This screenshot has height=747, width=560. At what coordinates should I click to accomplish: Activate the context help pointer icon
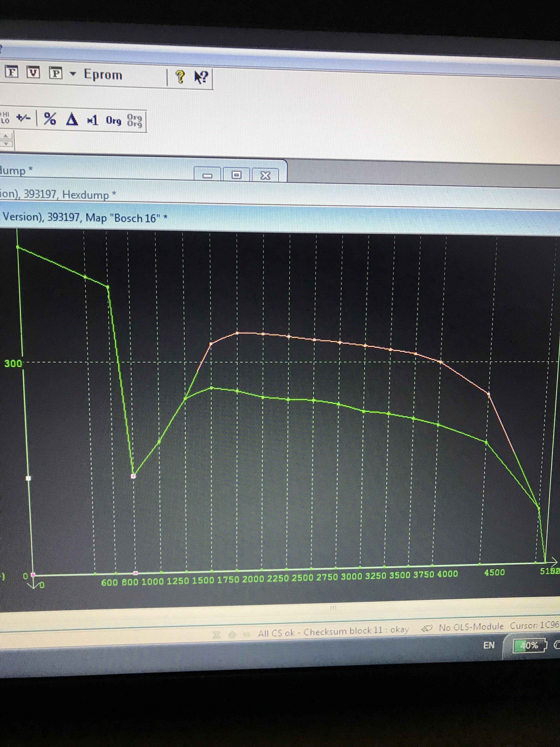click(x=201, y=77)
